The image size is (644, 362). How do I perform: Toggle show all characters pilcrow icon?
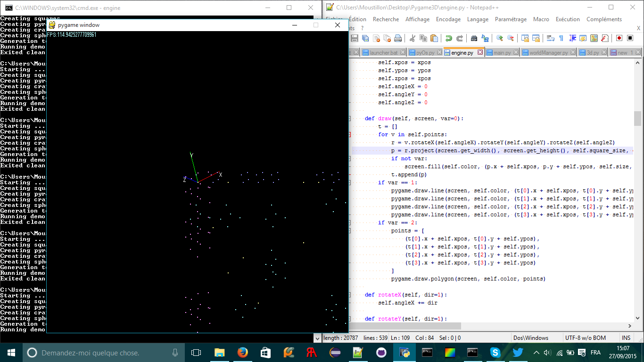561,38
